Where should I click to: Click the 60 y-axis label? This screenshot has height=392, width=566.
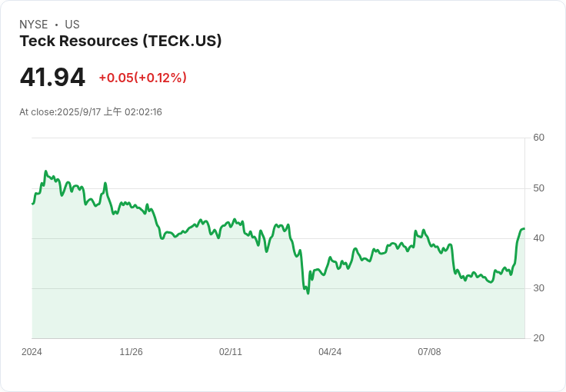[538, 138]
